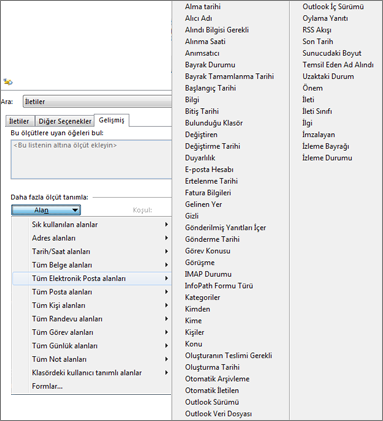Screen dimensions: 383x421
Task: Select Kişiler field
Action: 194,332
